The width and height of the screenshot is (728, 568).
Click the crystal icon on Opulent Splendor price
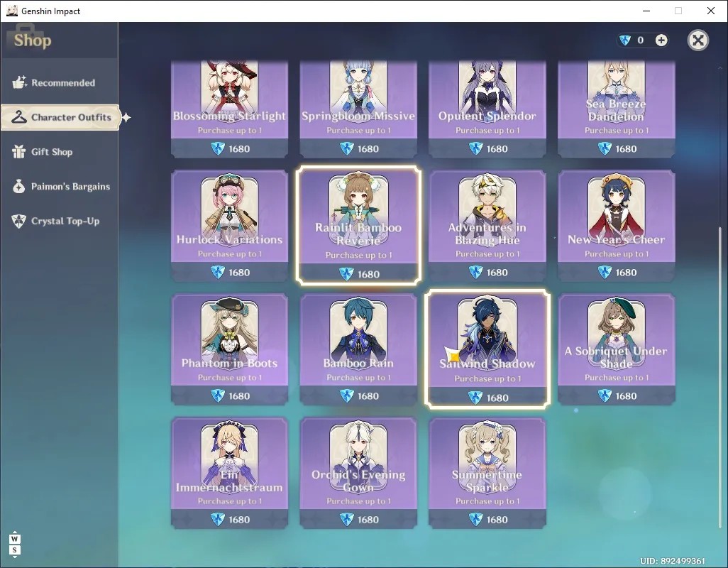tap(475, 148)
